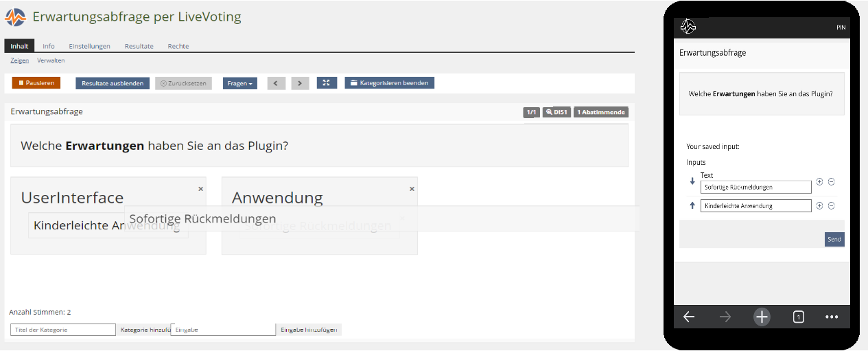
Task: Open the Resultate tab
Action: (139, 46)
